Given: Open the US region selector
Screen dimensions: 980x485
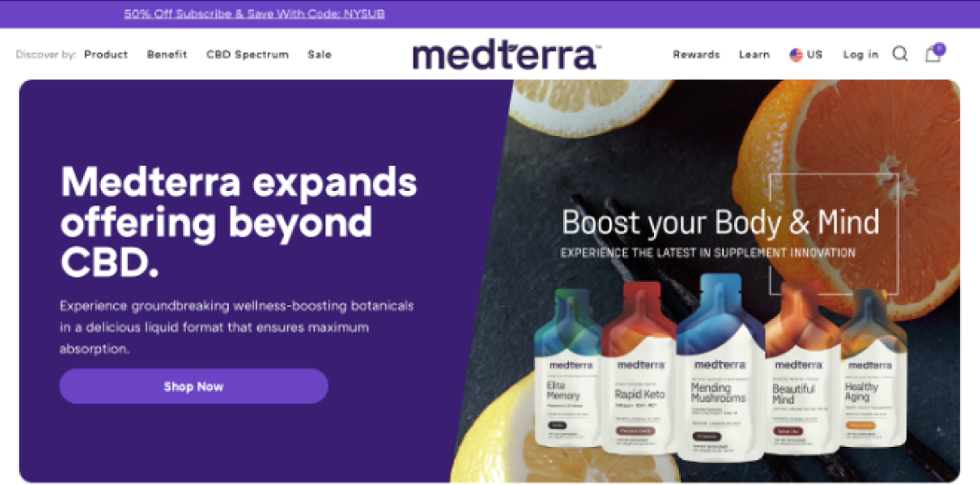Looking at the screenshot, I should [x=806, y=55].
